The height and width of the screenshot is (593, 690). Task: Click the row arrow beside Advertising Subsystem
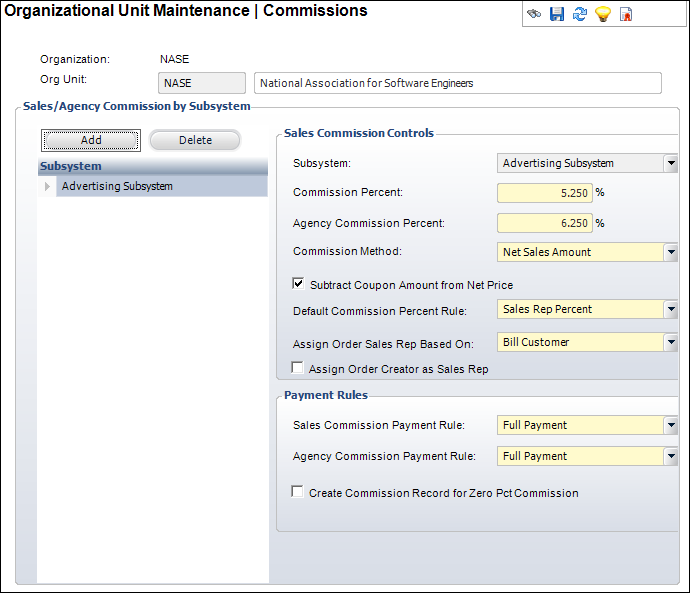(47, 186)
